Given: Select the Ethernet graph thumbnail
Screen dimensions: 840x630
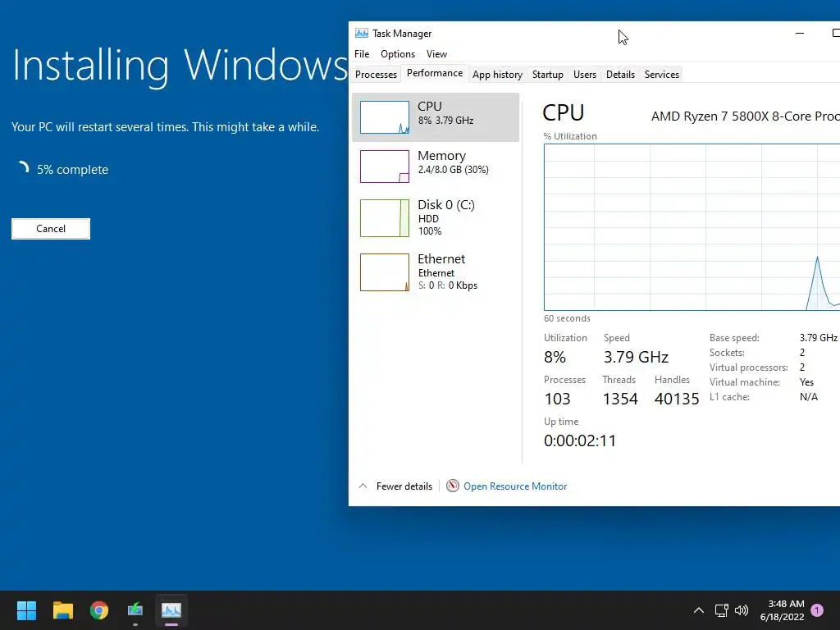Looking at the screenshot, I should [385, 272].
